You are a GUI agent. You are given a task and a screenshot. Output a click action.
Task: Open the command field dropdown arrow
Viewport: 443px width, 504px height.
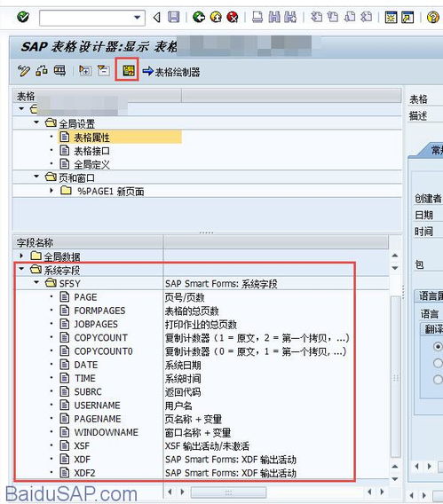tap(138, 17)
